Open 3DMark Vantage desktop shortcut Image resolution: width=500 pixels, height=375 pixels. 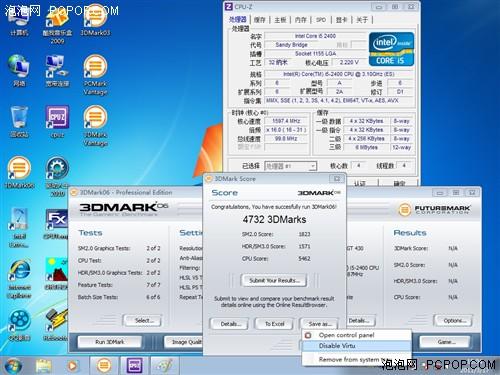click(95, 126)
